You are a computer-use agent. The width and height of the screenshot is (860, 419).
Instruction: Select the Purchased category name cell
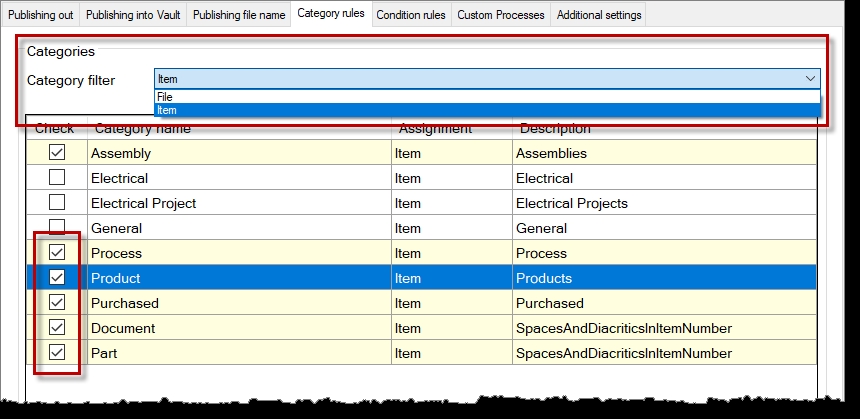point(125,303)
